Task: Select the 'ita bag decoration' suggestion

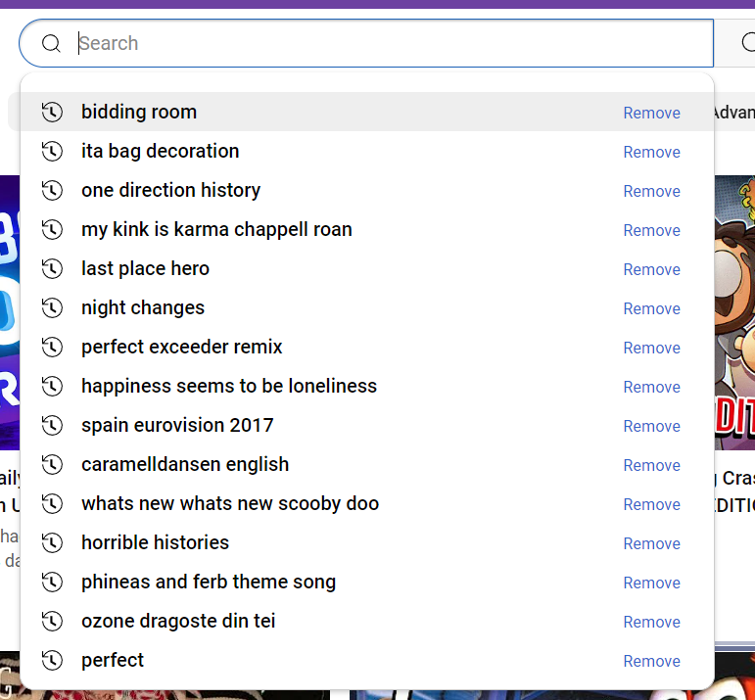Action: 367,151
